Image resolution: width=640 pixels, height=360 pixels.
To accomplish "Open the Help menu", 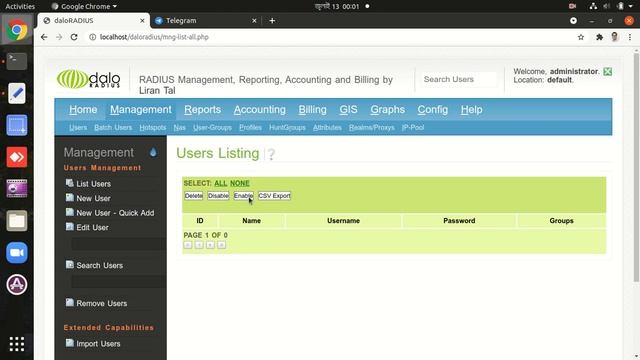I will 471,109.
